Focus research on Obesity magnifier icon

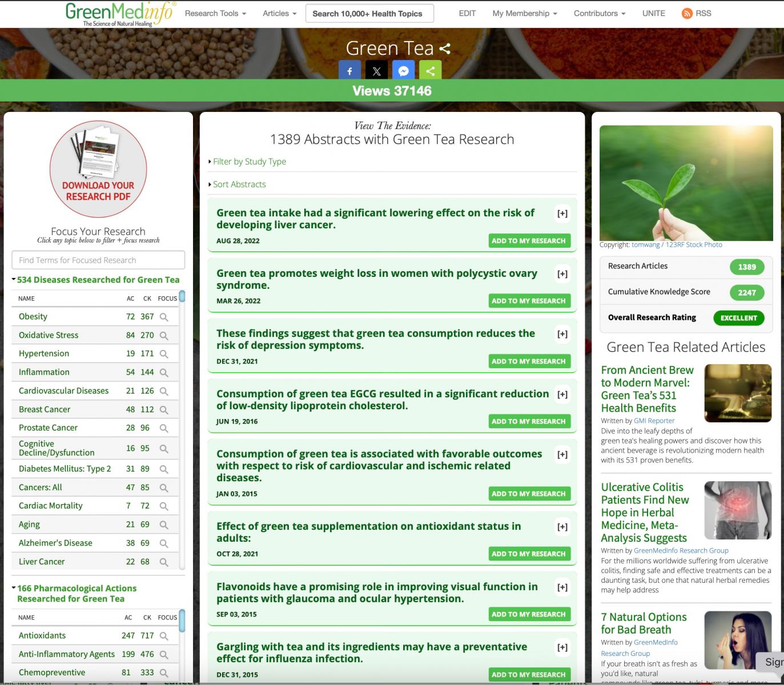164,317
